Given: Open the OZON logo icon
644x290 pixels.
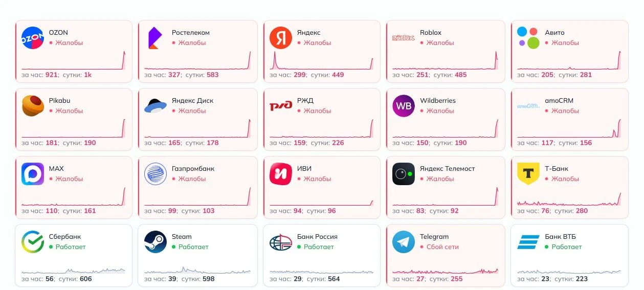Looking at the screenshot, I should [x=33, y=38].
